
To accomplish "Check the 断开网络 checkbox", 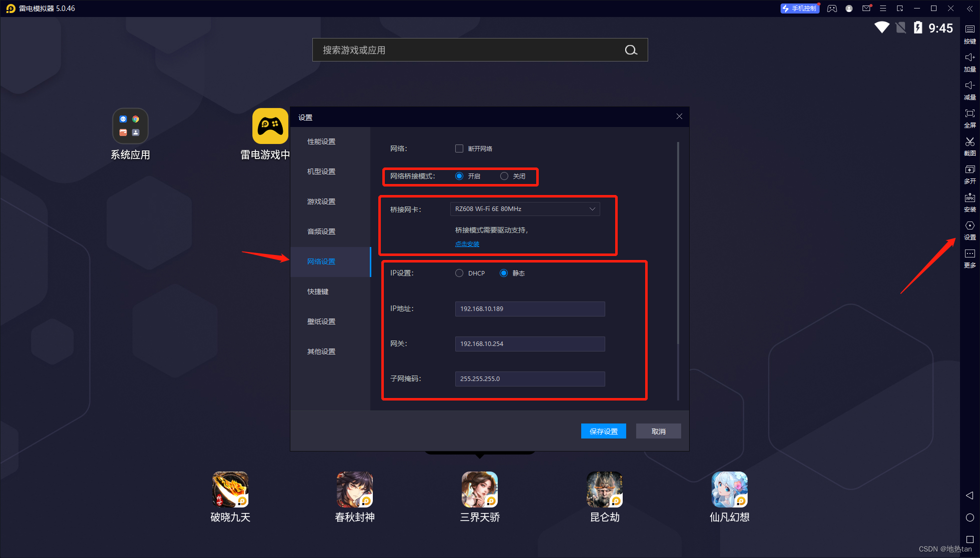I will click(459, 148).
